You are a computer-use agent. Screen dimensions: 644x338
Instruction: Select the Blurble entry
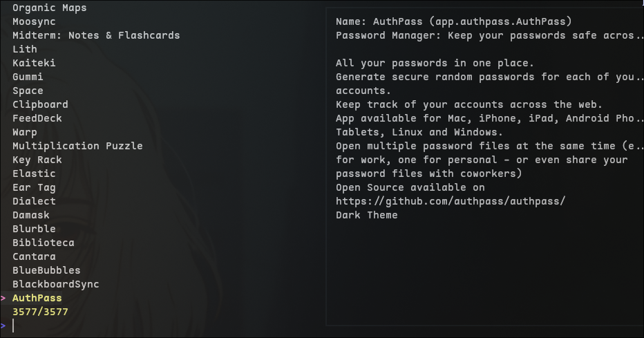[34, 229]
